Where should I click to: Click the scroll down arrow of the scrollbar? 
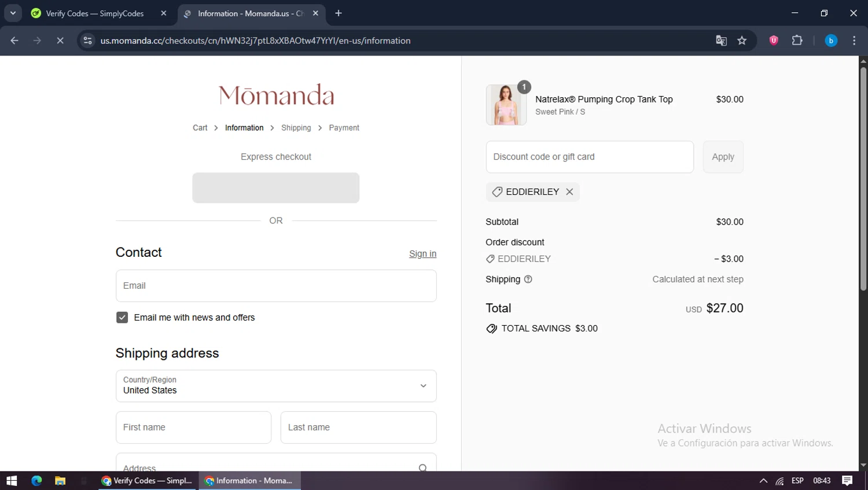click(863, 465)
